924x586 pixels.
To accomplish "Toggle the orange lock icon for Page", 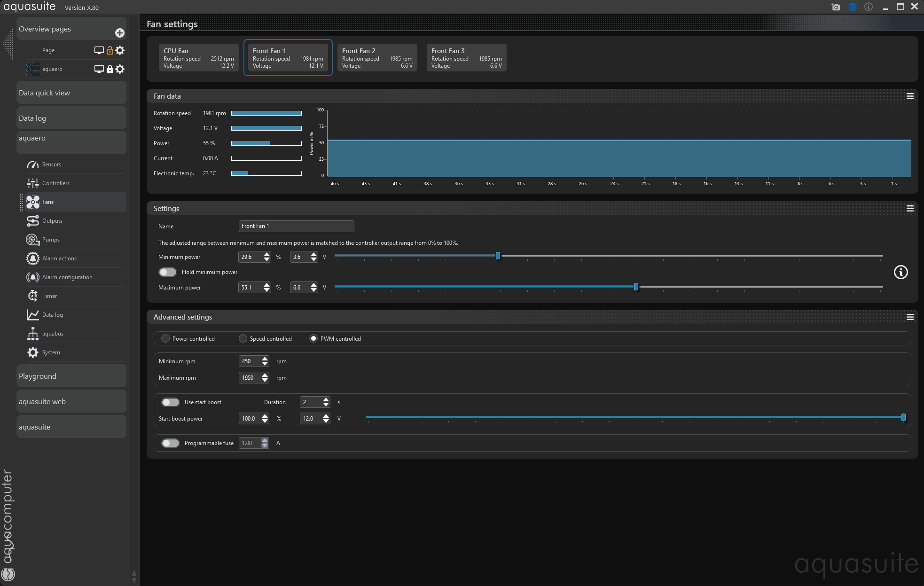I will [110, 50].
